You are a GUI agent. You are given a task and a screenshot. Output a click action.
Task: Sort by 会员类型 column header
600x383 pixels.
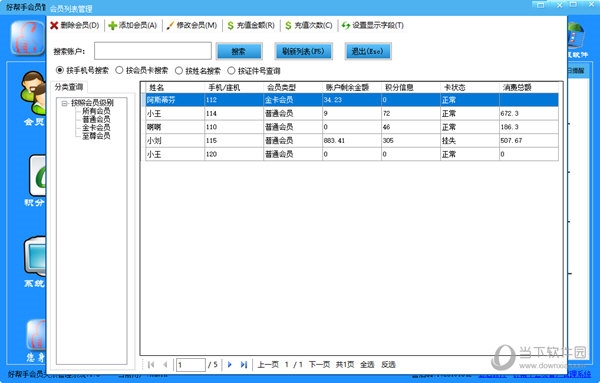(x=293, y=88)
